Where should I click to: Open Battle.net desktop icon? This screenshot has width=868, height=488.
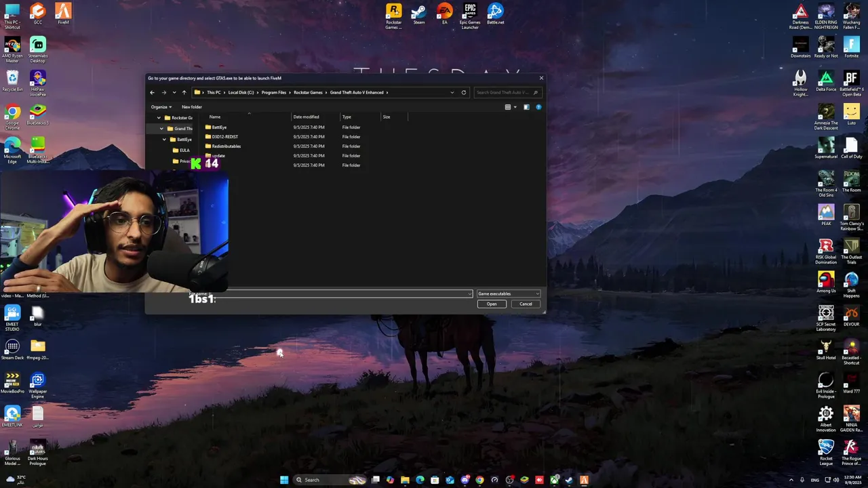(x=496, y=15)
